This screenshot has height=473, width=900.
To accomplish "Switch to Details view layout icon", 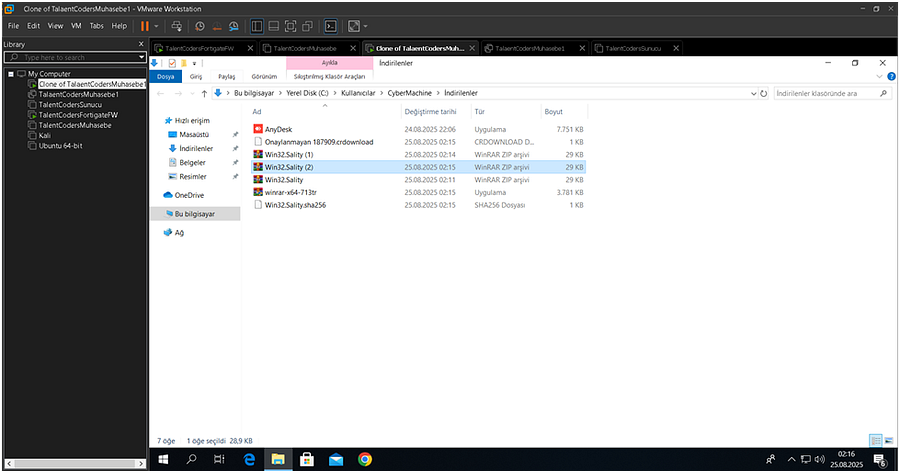I will click(x=875, y=440).
